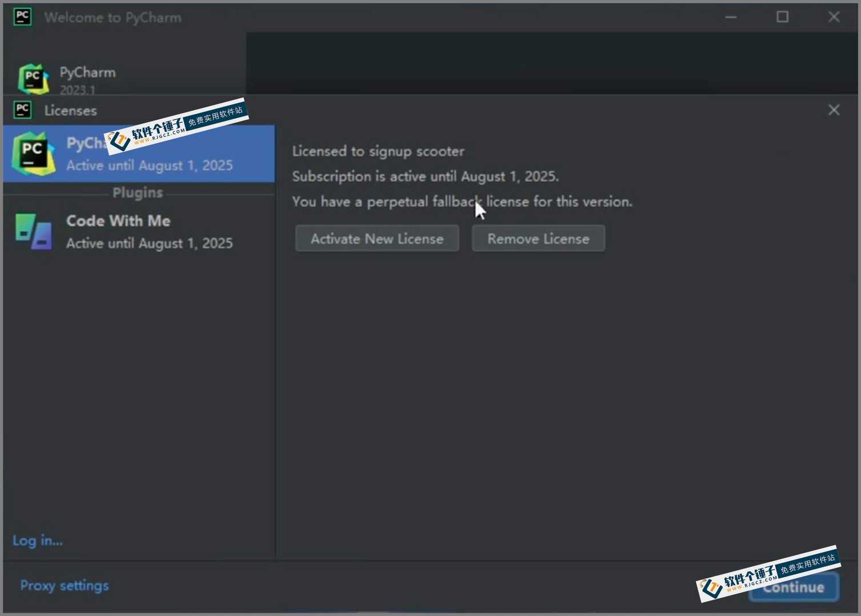Click 'Welcome to PyCharm' window title
The image size is (861, 616).
(113, 18)
